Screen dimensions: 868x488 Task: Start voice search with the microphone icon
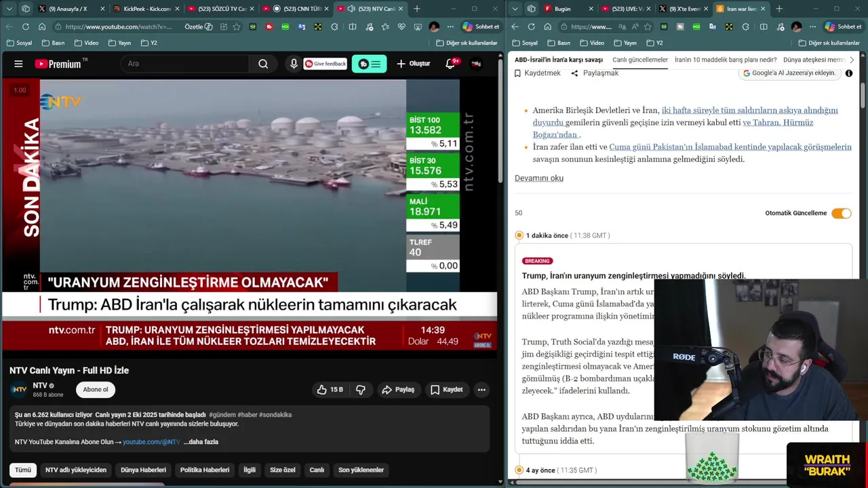(x=294, y=64)
